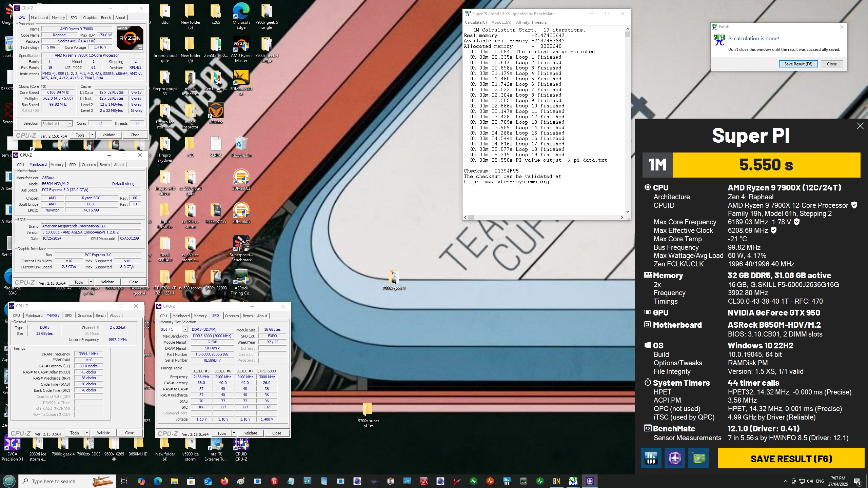868x488 pixels.
Task: Show hidden system tray icons
Action: (x=785, y=481)
